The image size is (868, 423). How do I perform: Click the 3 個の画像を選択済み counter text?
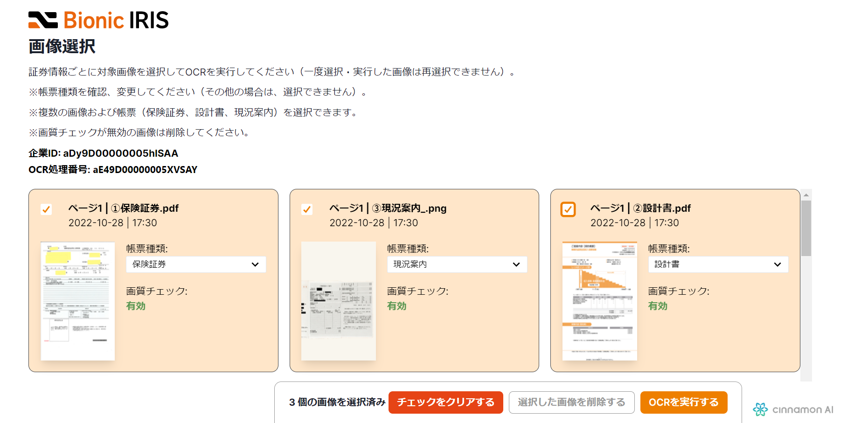(x=337, y=401)
